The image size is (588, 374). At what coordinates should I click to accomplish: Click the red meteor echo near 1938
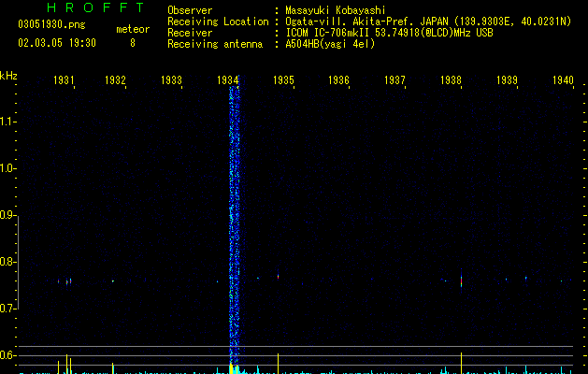pos(461,280)
